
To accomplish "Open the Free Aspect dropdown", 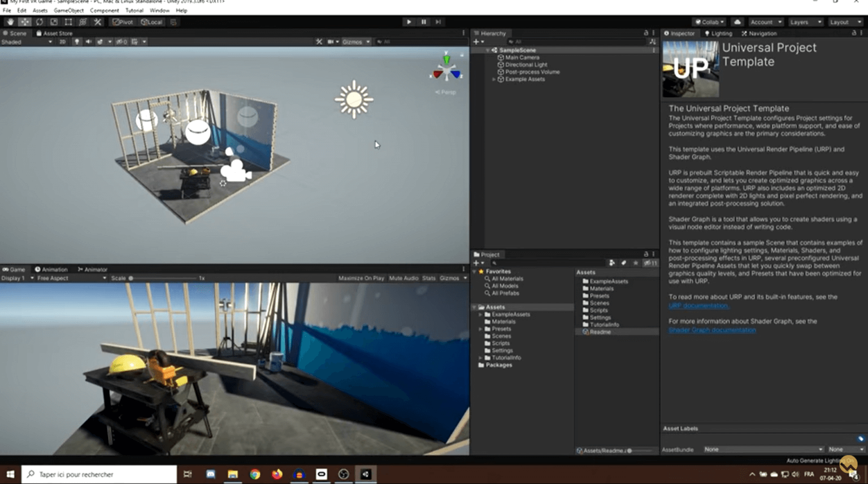I will [x=71, y=278].
